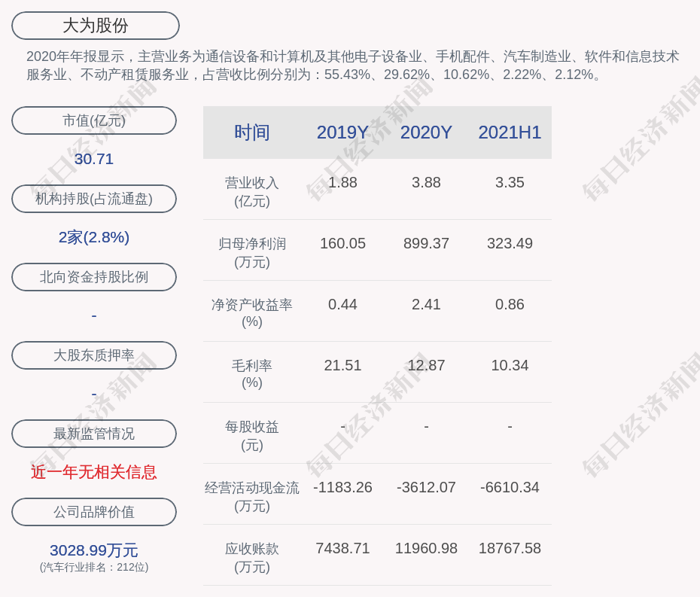The height and width of the screenshot is (597, 700).
Task: Click the red 近一年无相关信息 text
Action: (94, 472)
